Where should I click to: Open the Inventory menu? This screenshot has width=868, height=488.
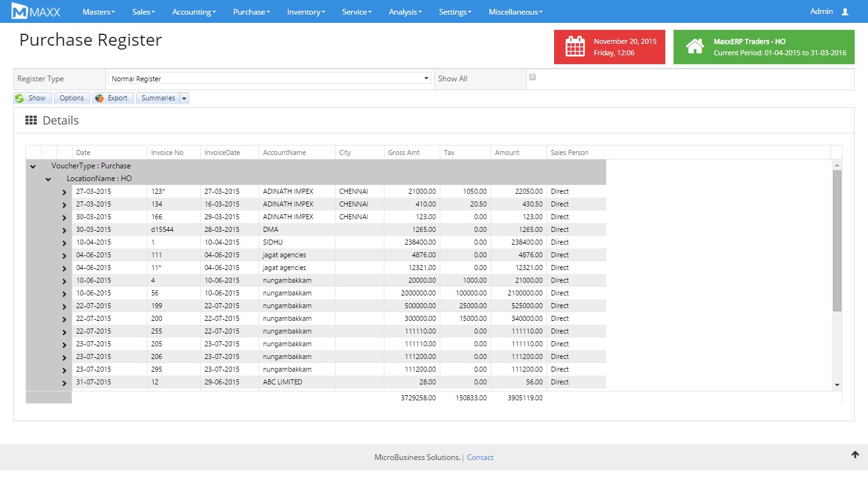tap(306, 12)
